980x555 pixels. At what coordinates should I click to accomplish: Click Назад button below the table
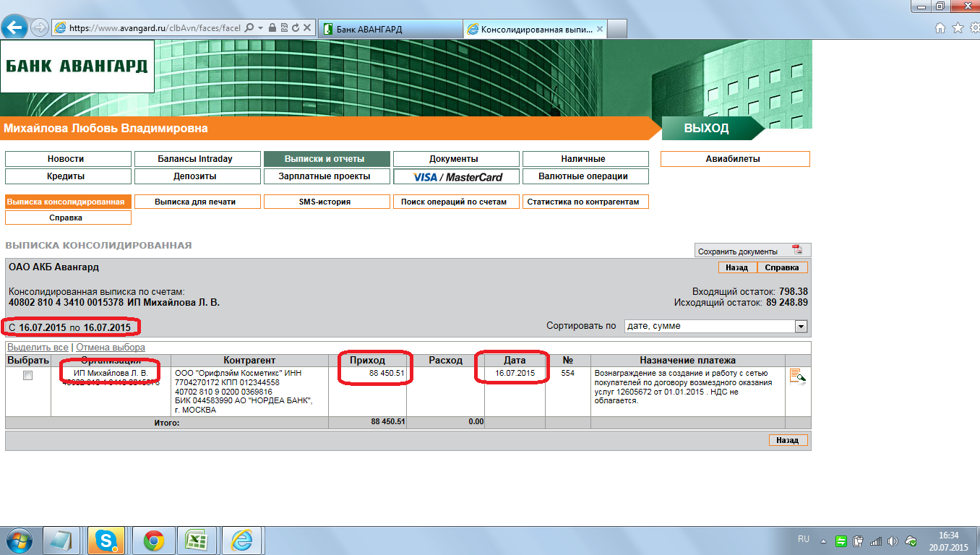[x=788, y=440]
